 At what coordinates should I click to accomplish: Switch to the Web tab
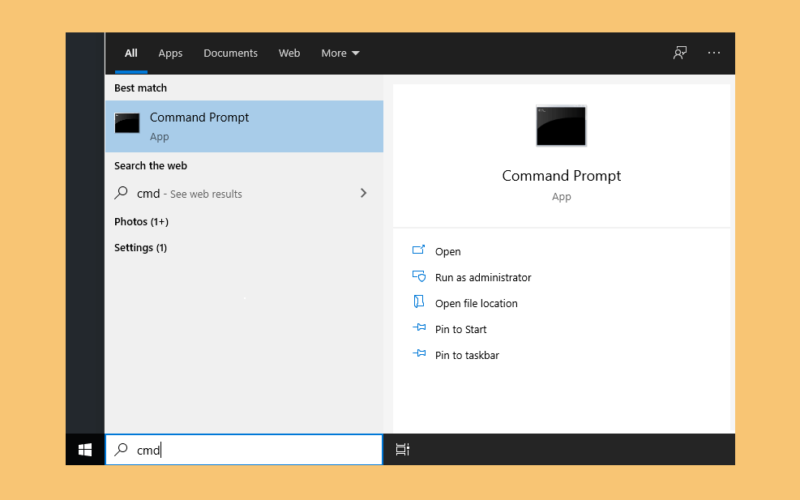coord(289,53)
